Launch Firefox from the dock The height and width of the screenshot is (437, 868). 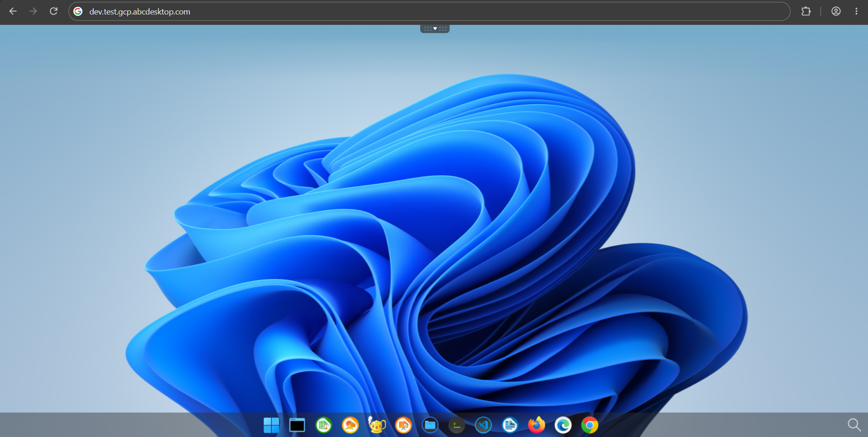537,425
